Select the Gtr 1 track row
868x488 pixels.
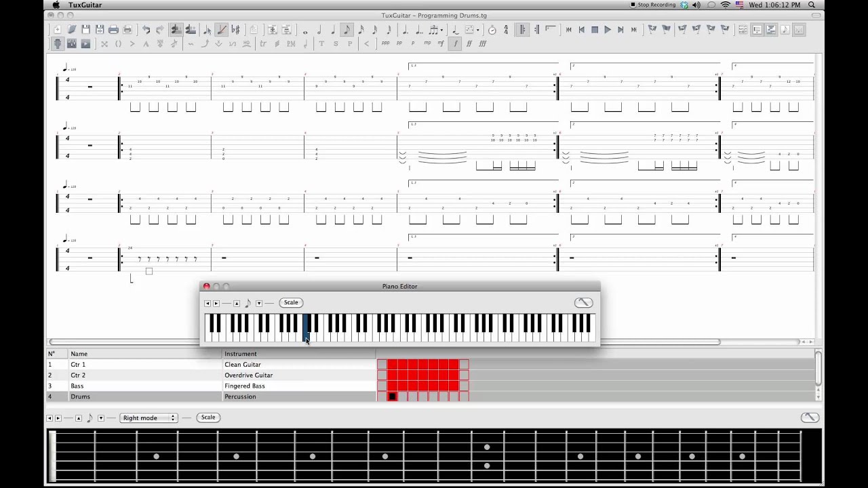pyautogui.click(x=211, y=365)
